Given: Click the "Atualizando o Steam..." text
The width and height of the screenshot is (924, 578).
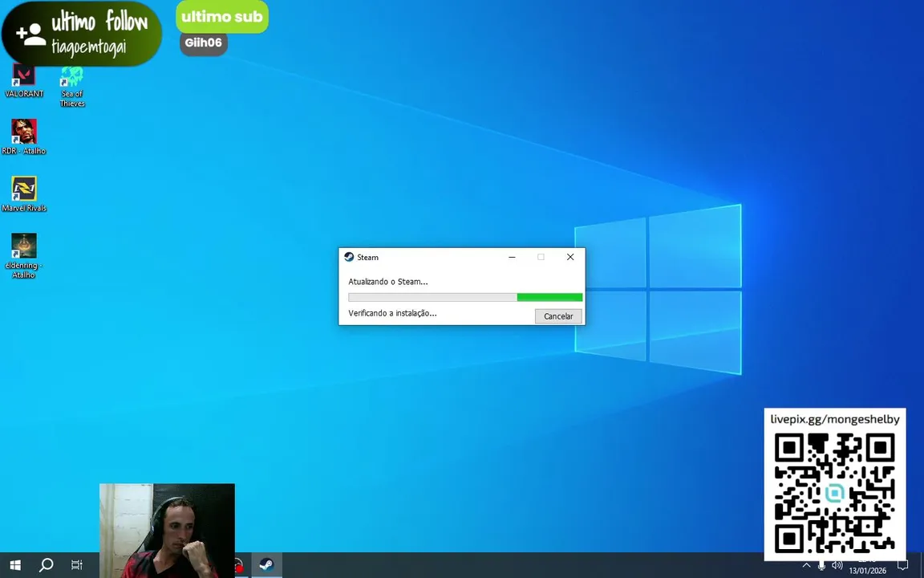Looking at the screenshot, I should [387, 282].
